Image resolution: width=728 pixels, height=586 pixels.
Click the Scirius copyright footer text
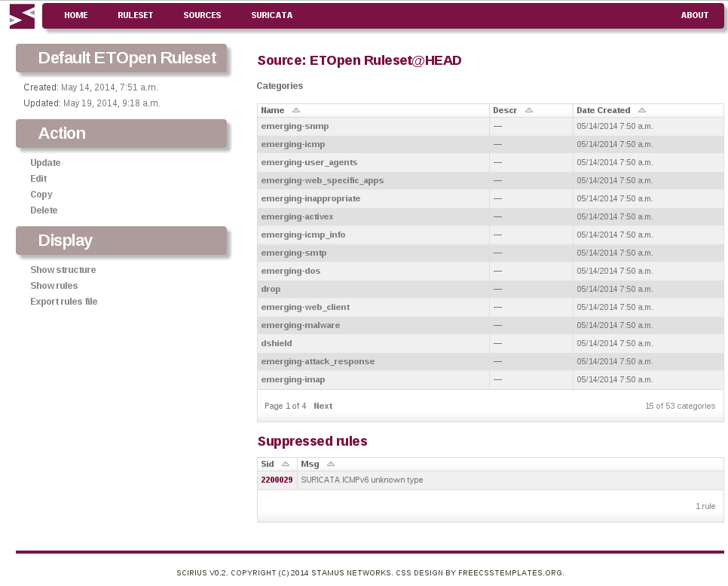point(370,573)
